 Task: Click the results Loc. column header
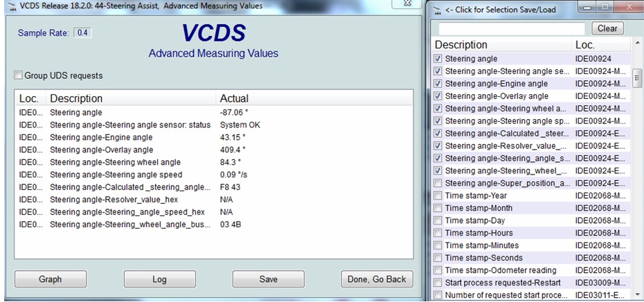pyautogui.click(x=30, y=98)
